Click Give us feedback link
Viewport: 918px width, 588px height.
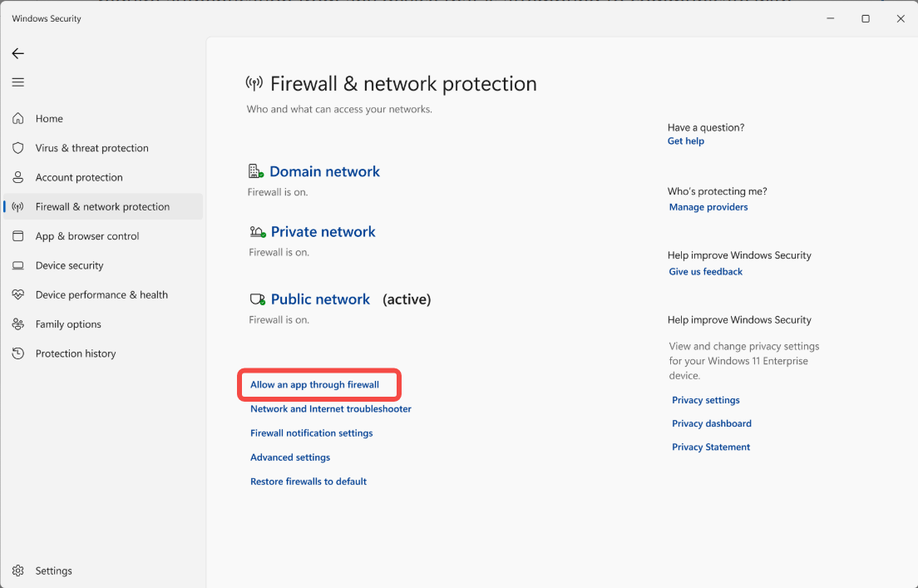(705, 272)
